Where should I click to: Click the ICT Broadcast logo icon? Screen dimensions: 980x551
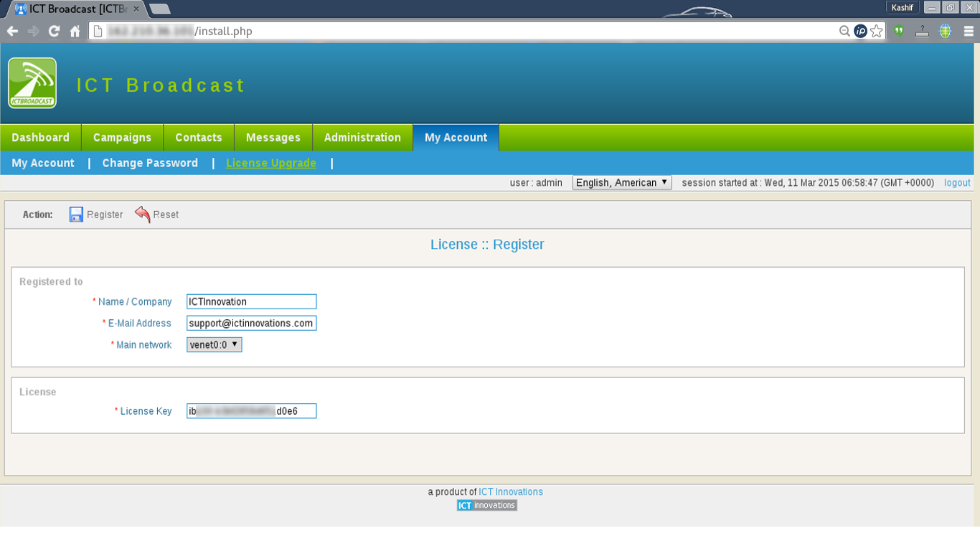[x=32, y=83]
